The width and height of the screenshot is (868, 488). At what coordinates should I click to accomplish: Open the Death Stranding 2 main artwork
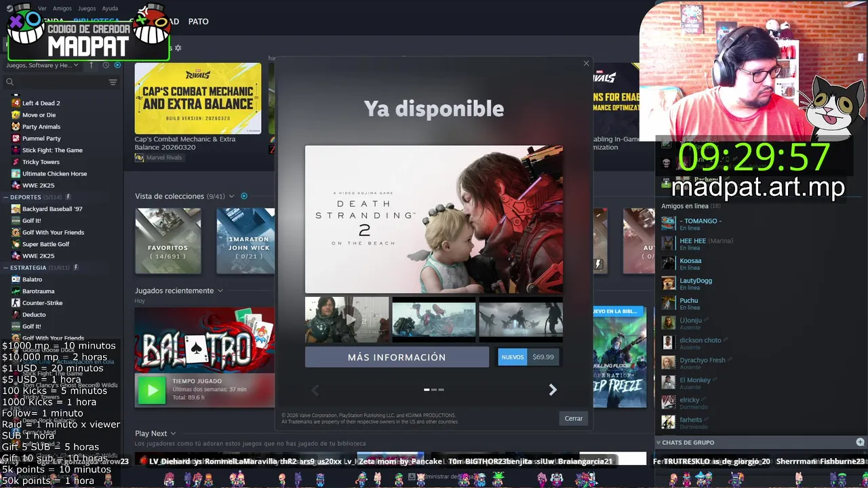point(434,220)
